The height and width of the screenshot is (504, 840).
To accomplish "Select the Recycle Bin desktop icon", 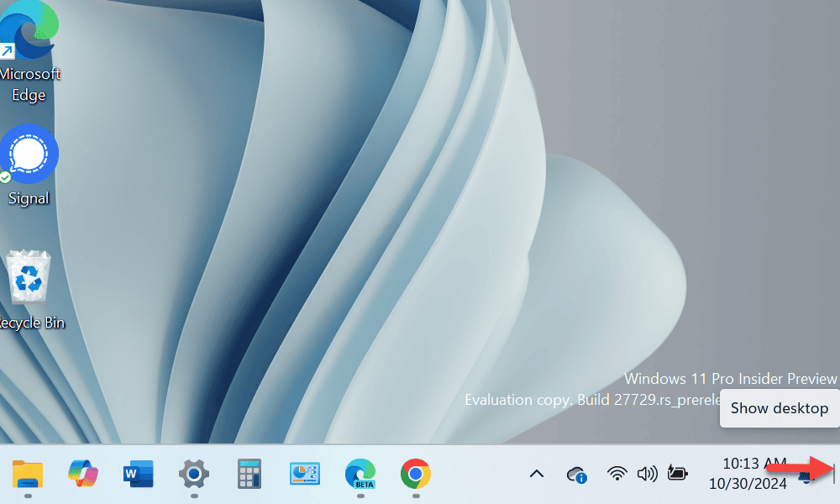I will click(31, 290).
